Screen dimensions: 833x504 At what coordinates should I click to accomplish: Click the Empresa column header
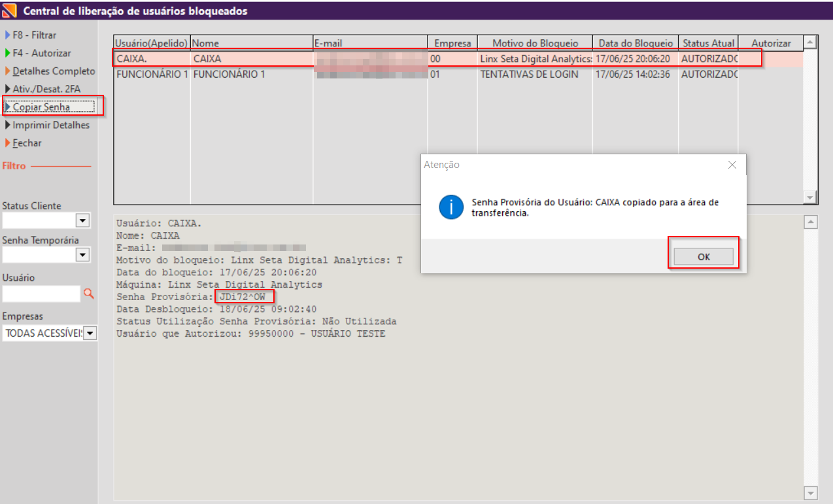pos(452,43)
